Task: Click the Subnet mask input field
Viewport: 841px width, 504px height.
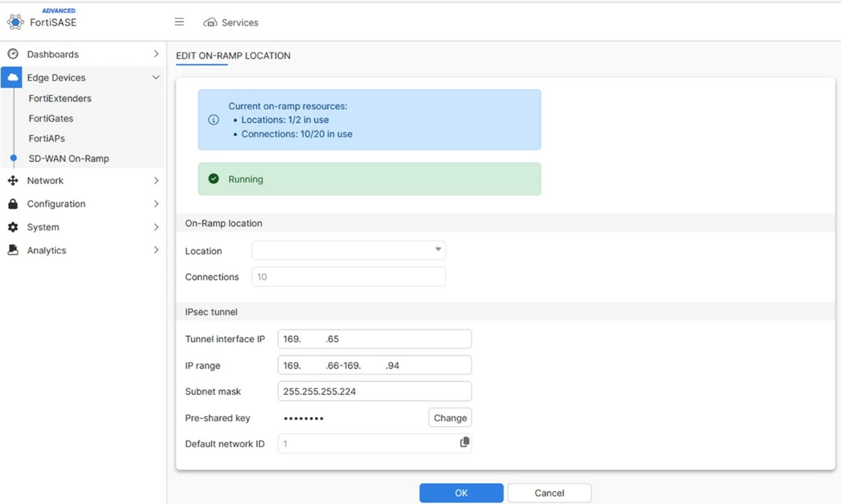Action: click(374, 392)
